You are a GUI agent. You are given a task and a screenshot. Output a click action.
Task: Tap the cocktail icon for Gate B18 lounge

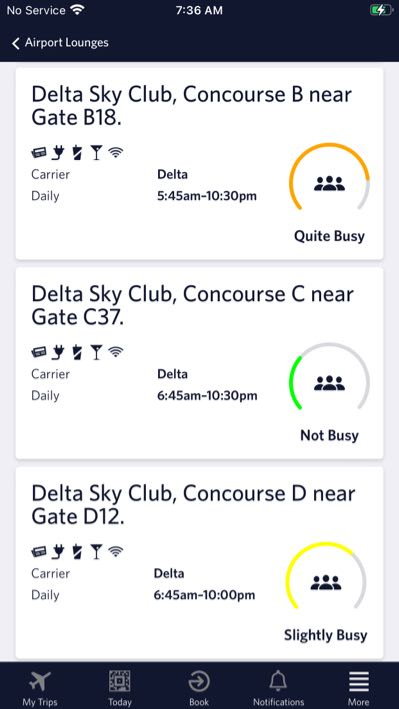(96, 153)
